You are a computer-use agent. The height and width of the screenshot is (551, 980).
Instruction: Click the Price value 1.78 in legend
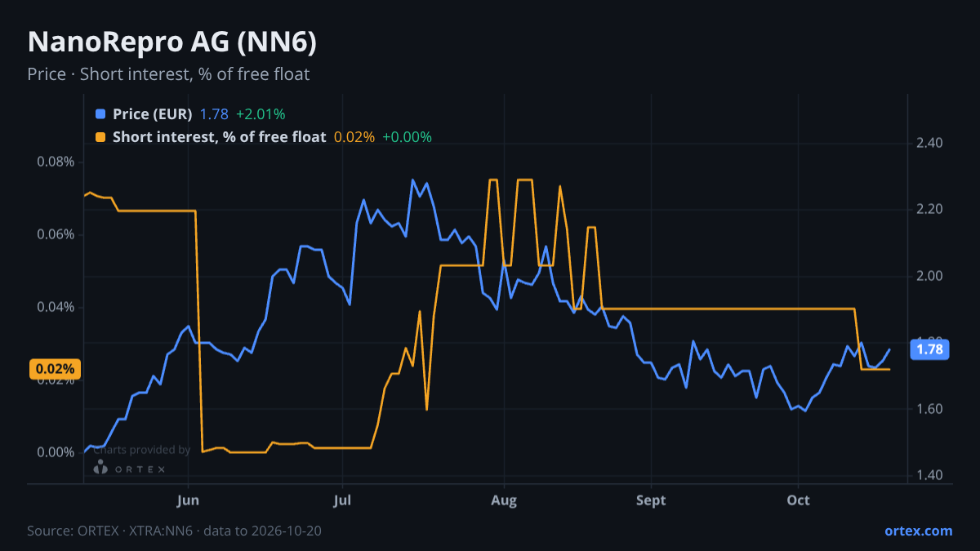tap(213, 114)
